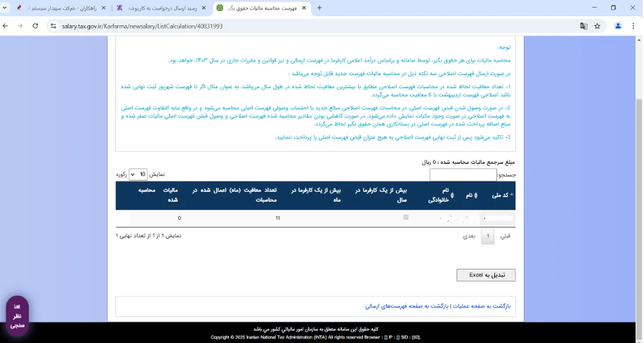Screen dimensions: 644x343
Task: Open site information icon in address bar
Action: [53, 26]
